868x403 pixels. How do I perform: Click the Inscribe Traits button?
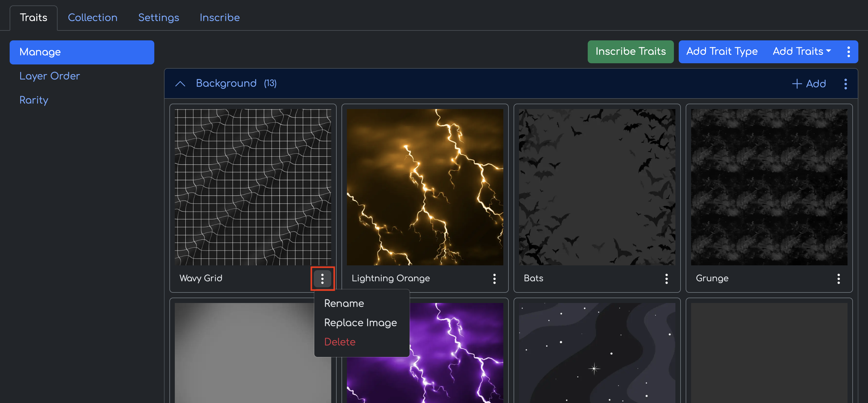[630, 52]
